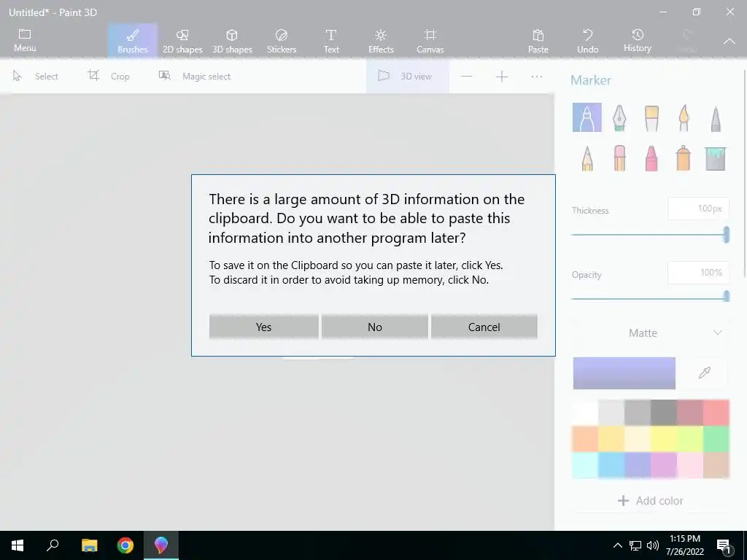The height and width of the screenshot is (560, 747).
Task: Show hidden system tray icons
Action: point(617,545)
